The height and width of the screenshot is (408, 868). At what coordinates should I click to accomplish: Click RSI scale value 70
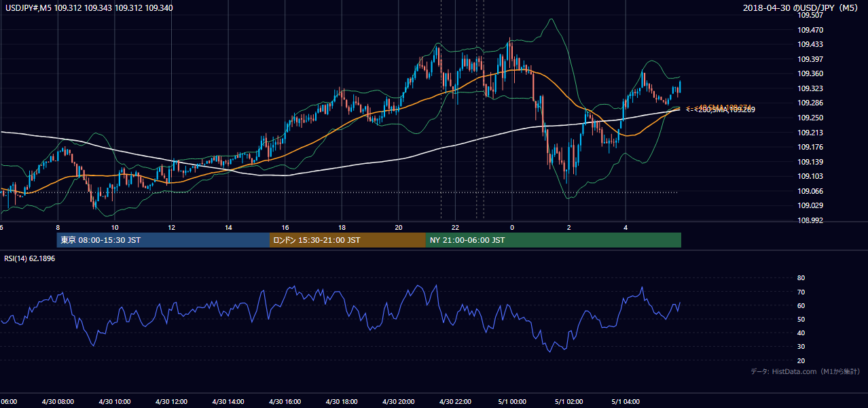tap(801, 292)
